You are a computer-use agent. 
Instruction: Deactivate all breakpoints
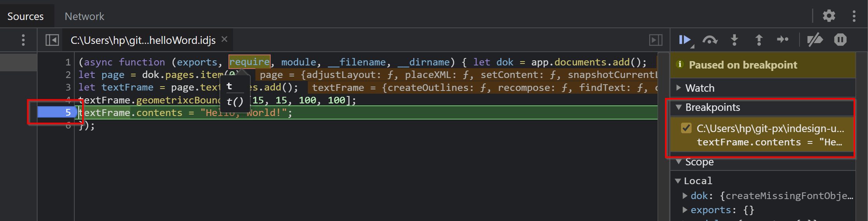tap(815, 40)
